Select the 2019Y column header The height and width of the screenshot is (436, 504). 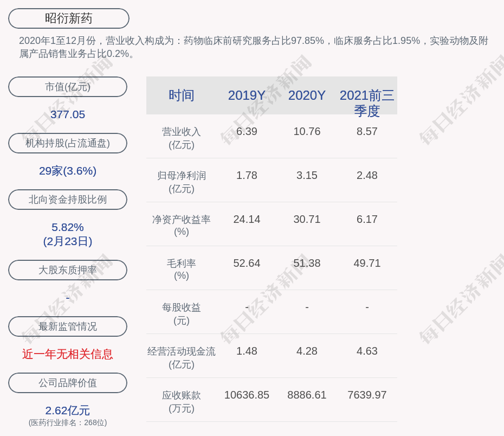(x=247, y=95)
